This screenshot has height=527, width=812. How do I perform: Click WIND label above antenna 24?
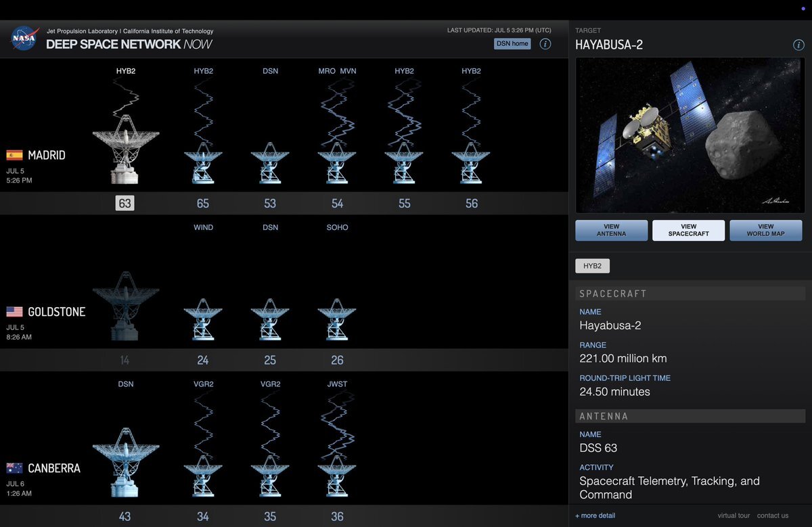click(x=203, y=227)
